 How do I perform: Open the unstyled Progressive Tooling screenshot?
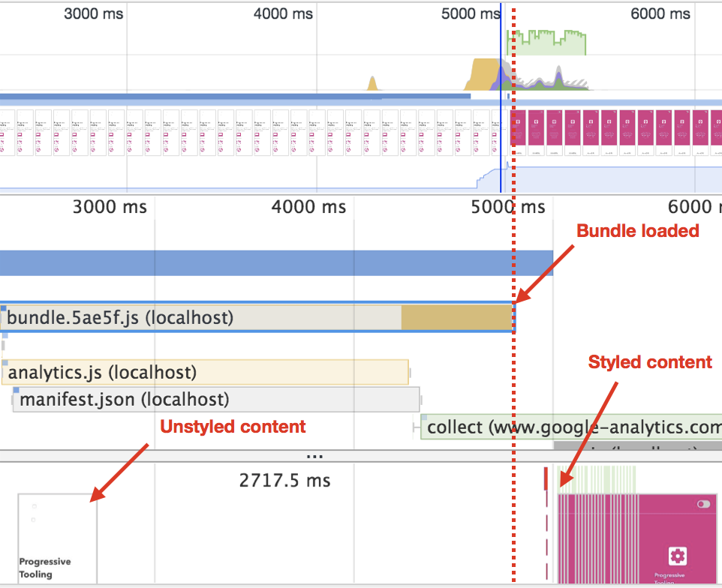click(x=58, y=538)
